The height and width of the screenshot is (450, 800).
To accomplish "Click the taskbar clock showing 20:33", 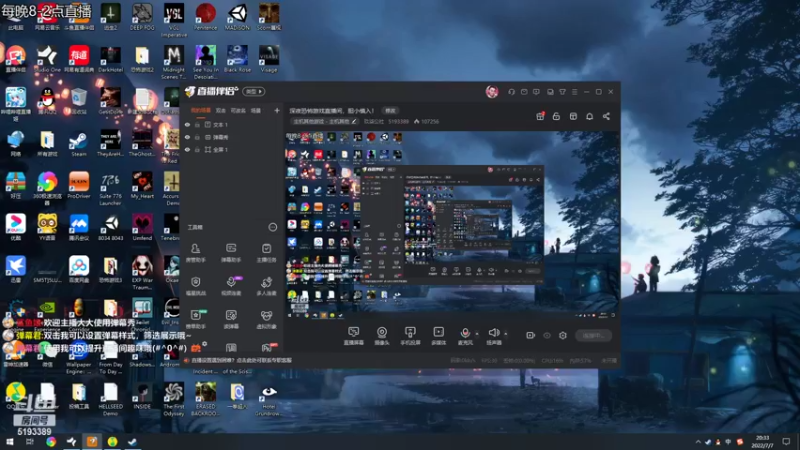I will click(762, 441).
